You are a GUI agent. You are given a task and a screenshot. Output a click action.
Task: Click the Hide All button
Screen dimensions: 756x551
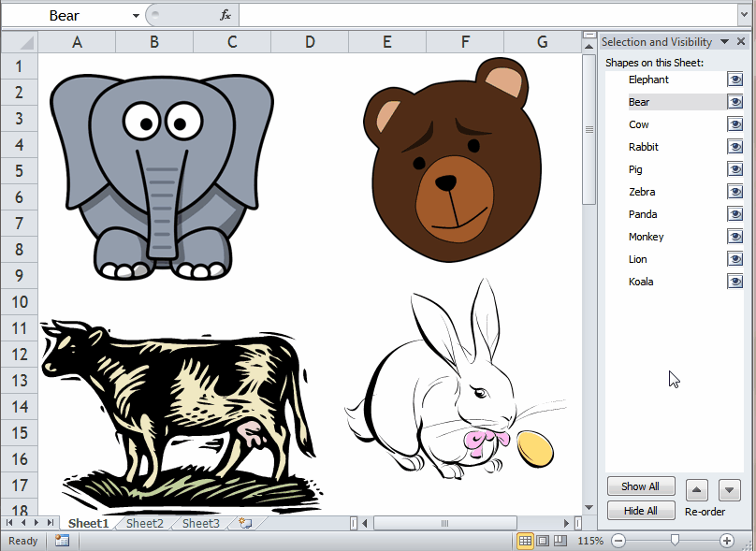641,511
